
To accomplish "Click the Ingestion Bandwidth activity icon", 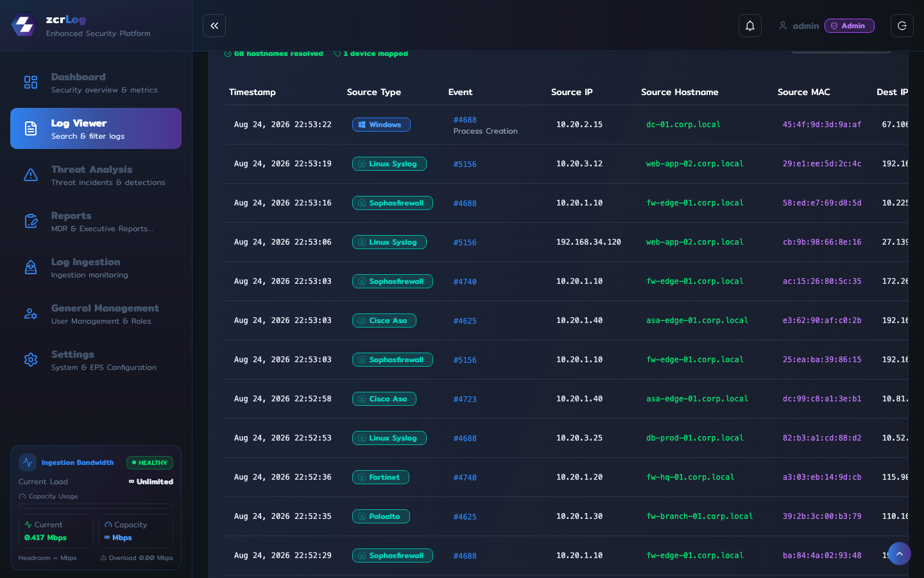I will (x=28, y=462).
